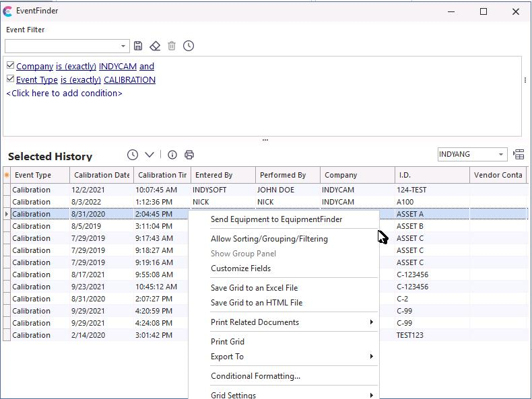Screen dimensions: 532x399
Task: Click the trash can delete filter icon
Action: [172, 46]
